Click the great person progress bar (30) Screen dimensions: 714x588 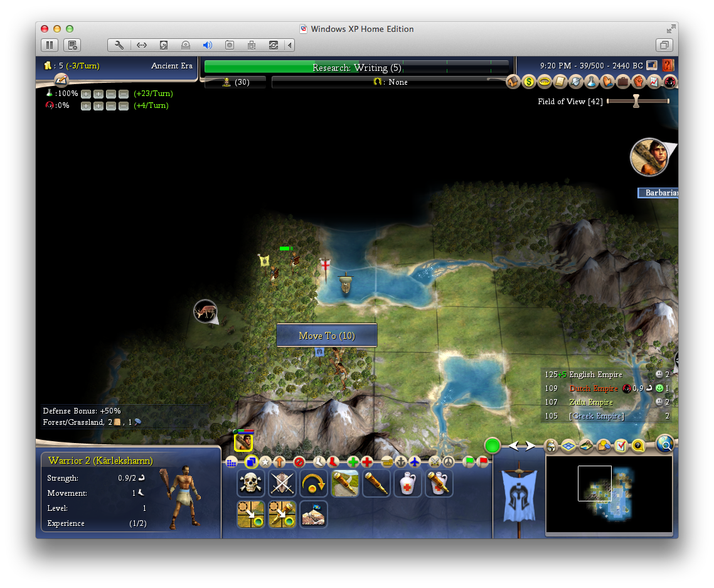235,82
